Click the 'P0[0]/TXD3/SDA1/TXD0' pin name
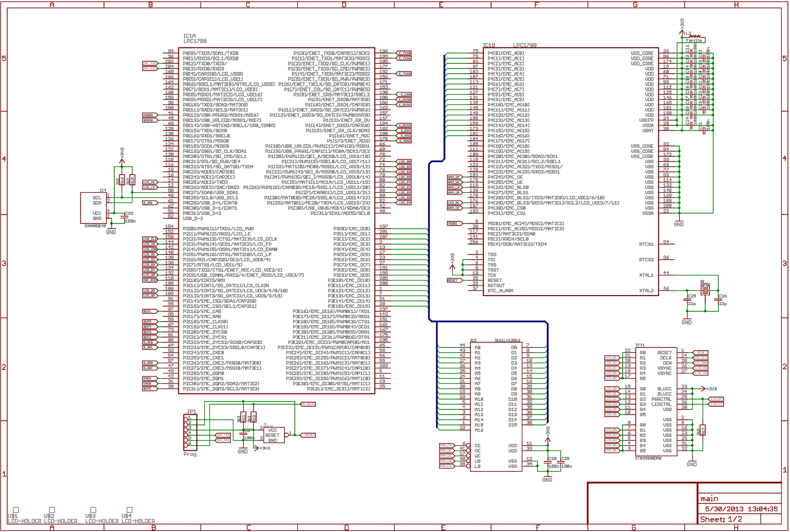The image size is (790, 532). [210, 54]
